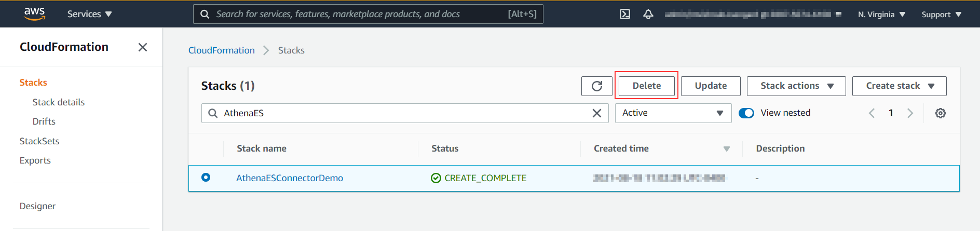Click the search magnifier in stack filter
Viewport: 980px width, 231px height.
213,113
